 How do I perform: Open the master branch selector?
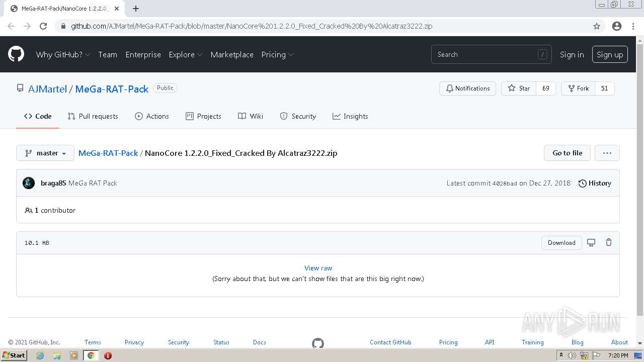pos(45,153)
